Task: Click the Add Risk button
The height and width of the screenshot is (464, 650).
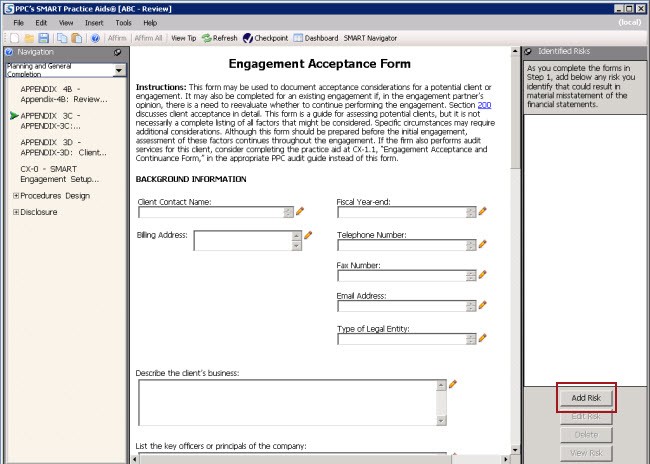Action: [586, 398]
